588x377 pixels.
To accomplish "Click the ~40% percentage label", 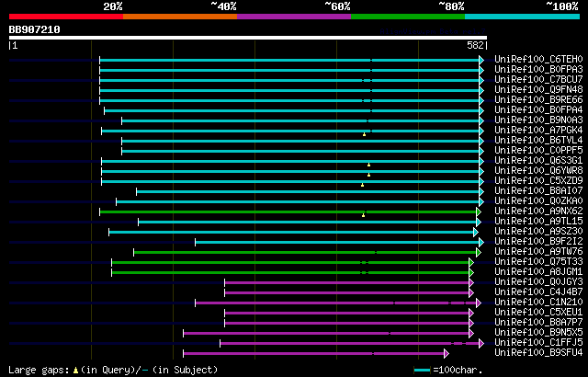I will (223, 6).
